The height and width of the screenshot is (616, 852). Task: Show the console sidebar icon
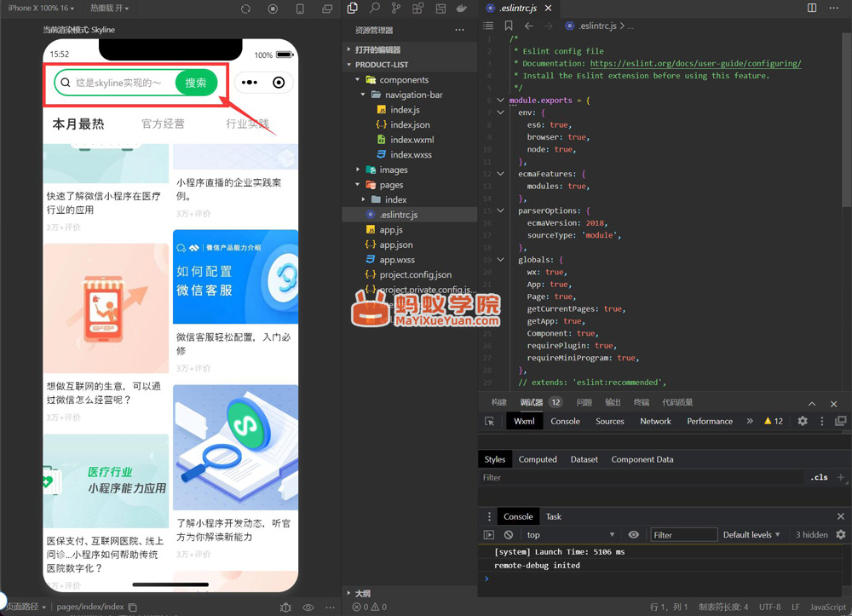489,534
